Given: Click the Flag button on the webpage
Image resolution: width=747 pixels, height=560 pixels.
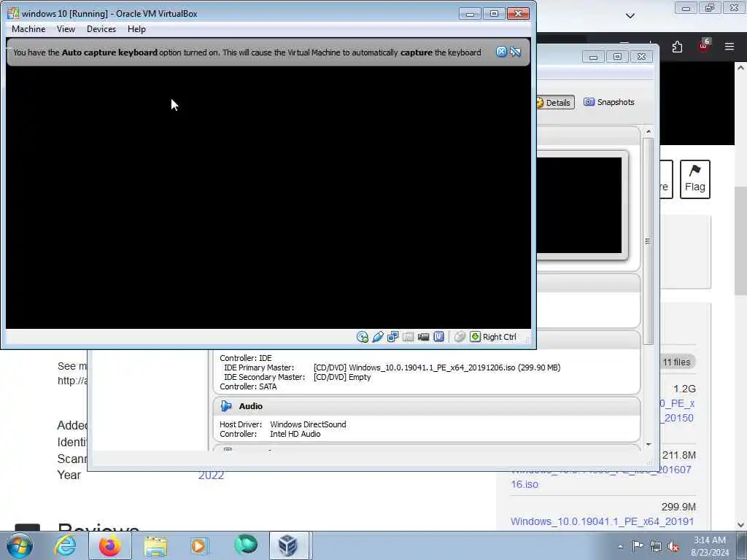Looking at the screenshot, I should [695, 179].
